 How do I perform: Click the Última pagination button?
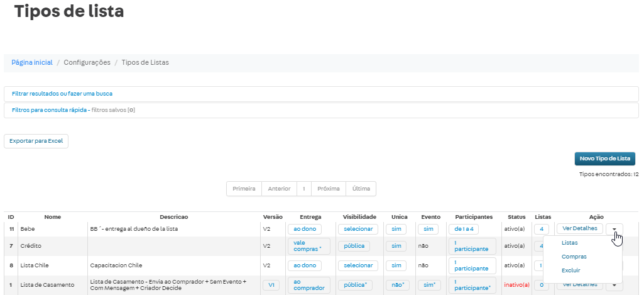pyautogui.click(x=361, y=189)
